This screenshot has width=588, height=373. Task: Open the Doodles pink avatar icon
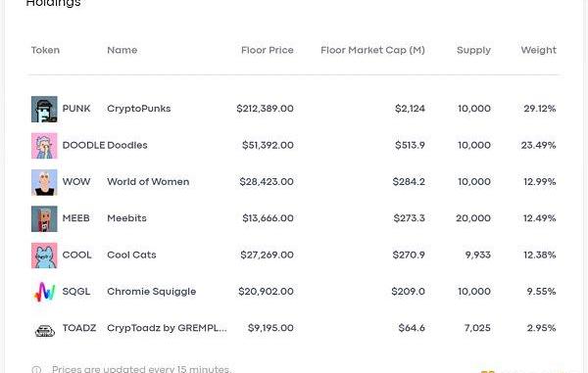tap(44, 146)
